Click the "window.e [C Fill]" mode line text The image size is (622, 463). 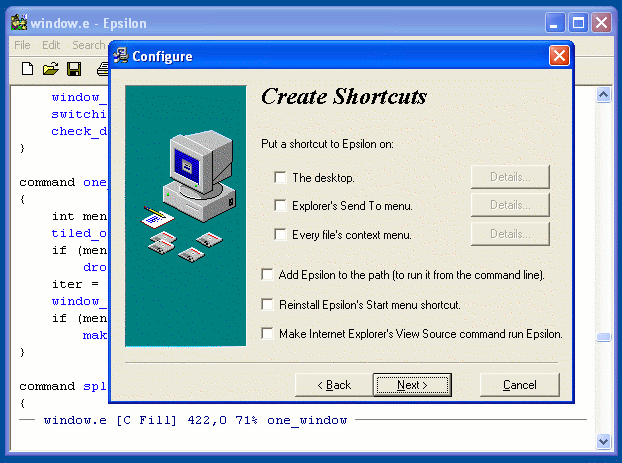click(x=110, y=420)
